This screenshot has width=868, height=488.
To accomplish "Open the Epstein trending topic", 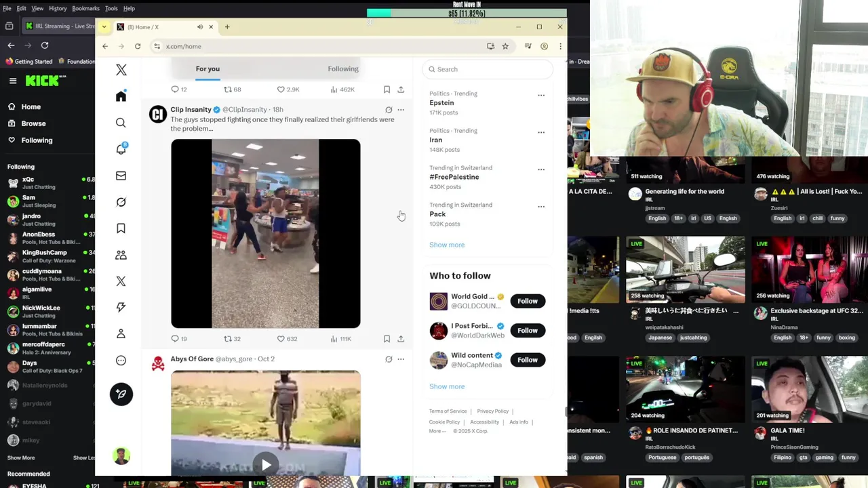I will pos(441,103).
